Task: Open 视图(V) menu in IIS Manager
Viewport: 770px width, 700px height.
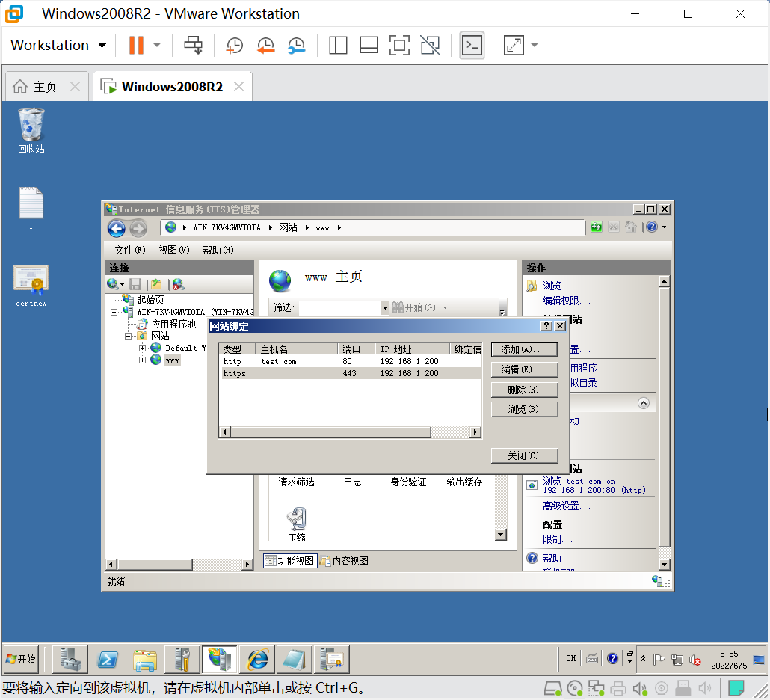Action: [174, 250]
